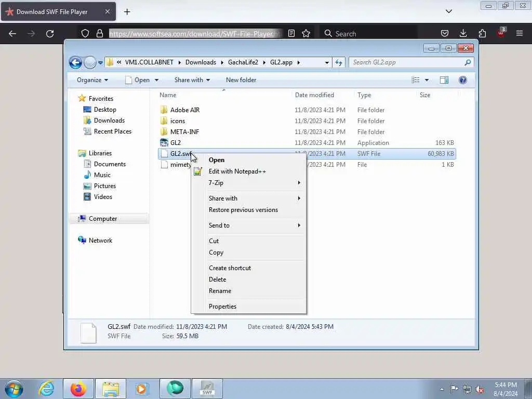
Task: Open the Videos library
Action: 103,197
